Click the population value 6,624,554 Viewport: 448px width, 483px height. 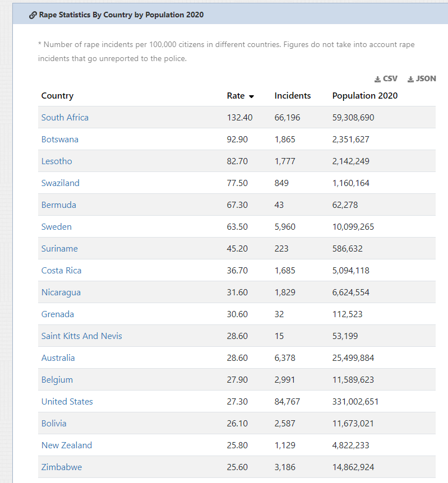[350, 292]
